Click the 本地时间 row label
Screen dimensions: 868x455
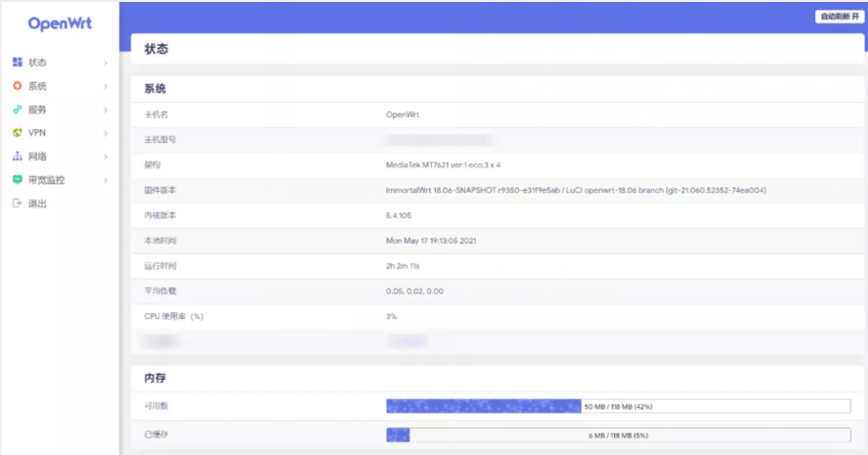click(160, 241)
